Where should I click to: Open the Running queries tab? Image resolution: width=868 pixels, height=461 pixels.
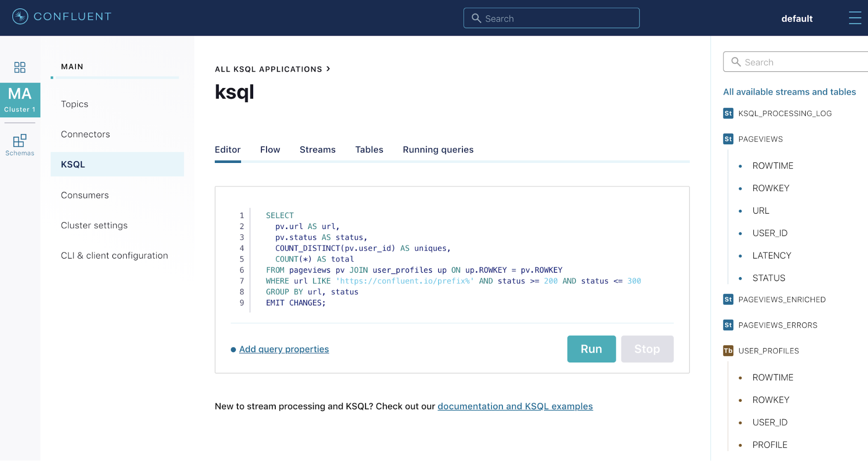(x=438, y=149)
